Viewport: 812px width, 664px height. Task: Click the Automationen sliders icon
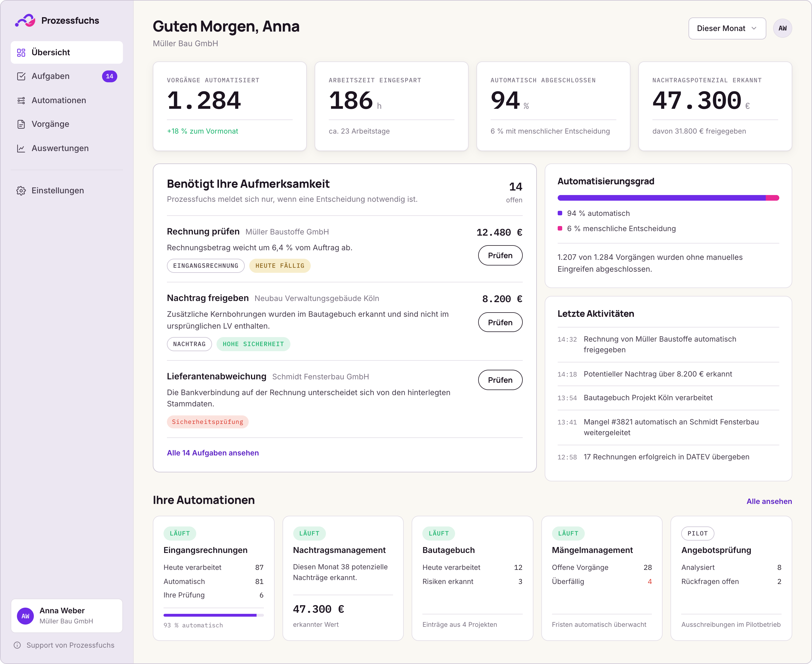(x=21, y=100)
